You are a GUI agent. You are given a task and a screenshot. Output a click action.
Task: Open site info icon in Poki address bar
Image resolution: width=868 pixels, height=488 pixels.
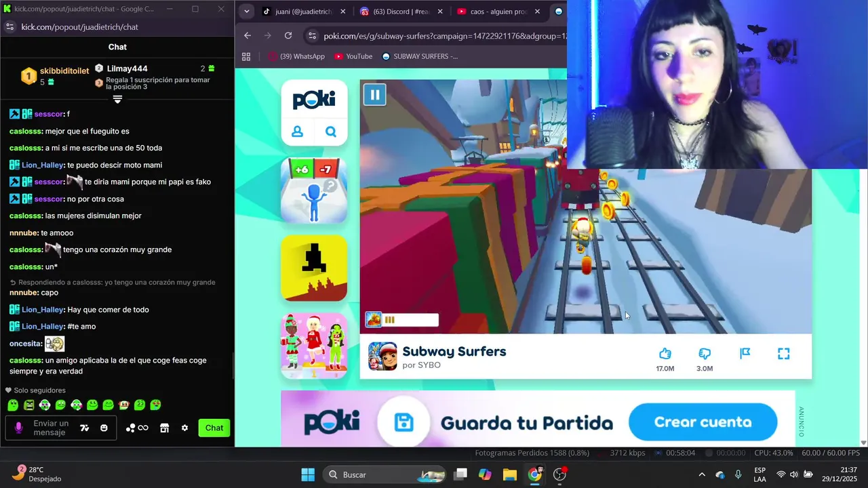[311, 35]
